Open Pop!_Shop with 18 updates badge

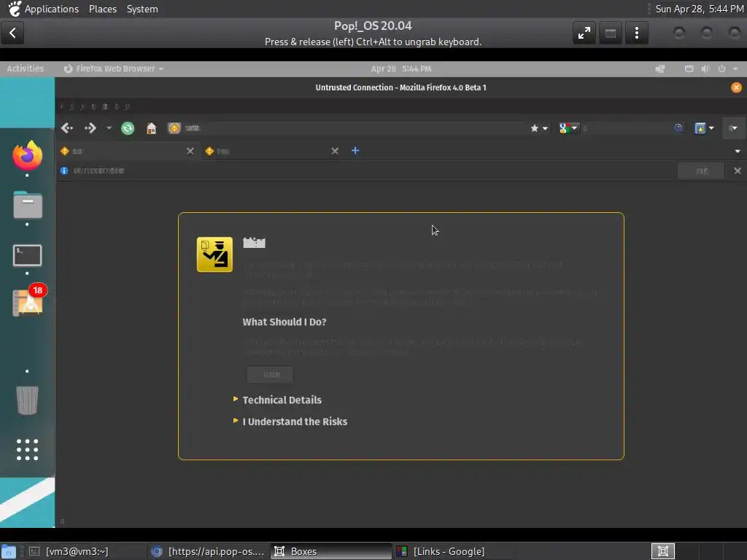point(28,303)
